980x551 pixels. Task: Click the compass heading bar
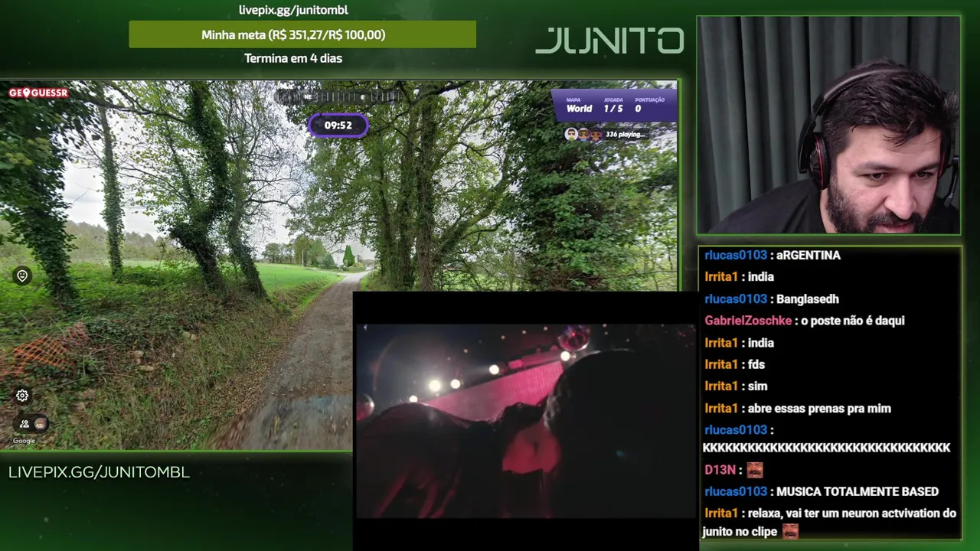tap(338, 97)
